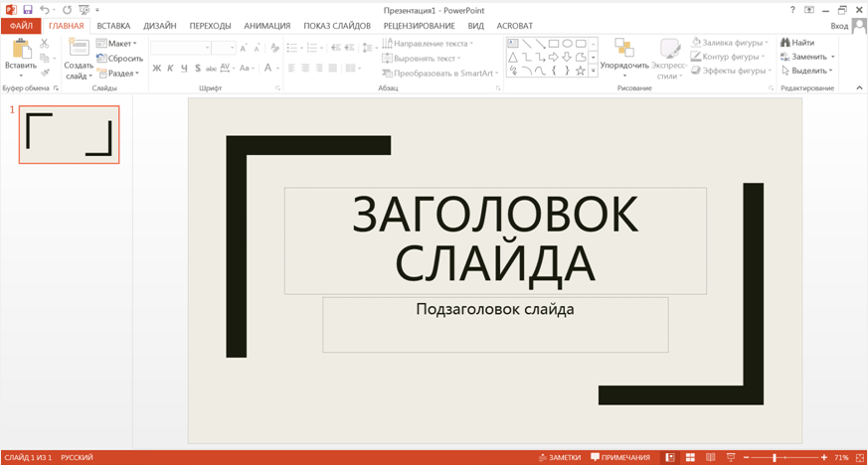Start slideshow from status bar icon

pos(731,457)
